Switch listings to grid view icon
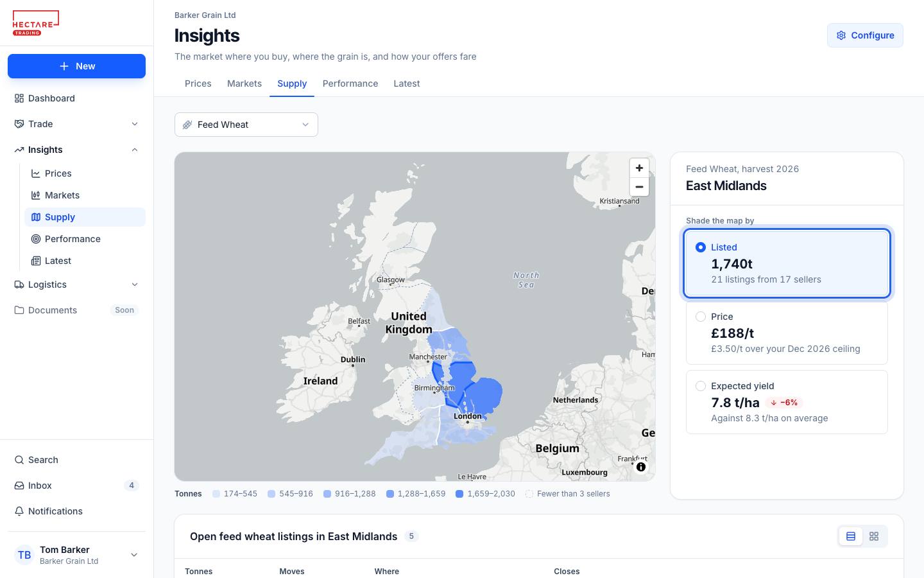This screenshot has height=578, width=924. click(874, 536)
